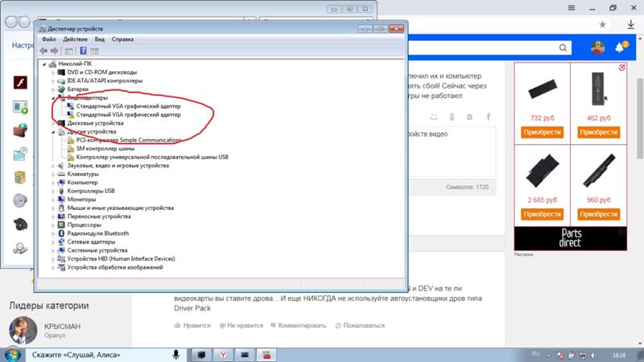Select the first Стандартный VGA графический адаптер
This screenshot has width=644, height=362.
[x=128, y=106]
